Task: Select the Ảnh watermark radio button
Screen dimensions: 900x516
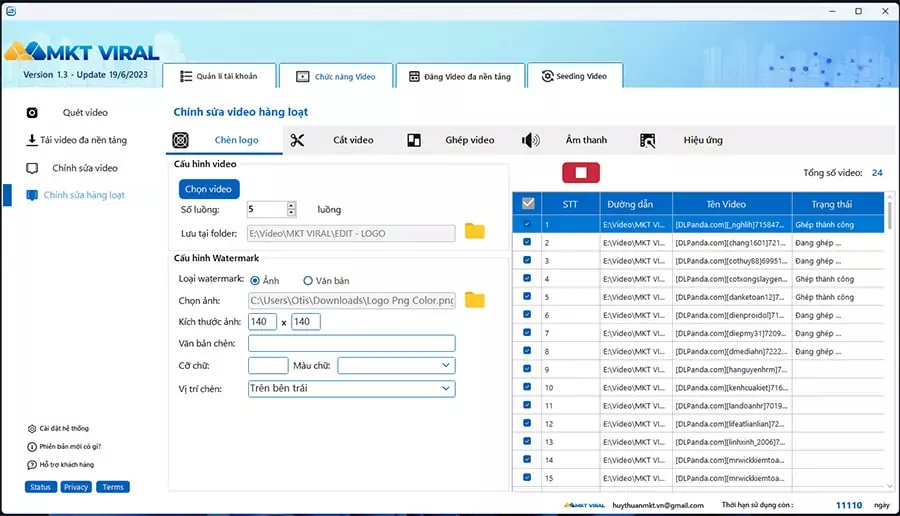Action: point(255,281)
